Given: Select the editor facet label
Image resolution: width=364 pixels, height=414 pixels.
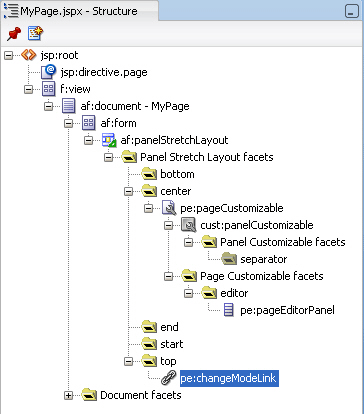Looking at the screenshot, I should (x=234, y=293).
